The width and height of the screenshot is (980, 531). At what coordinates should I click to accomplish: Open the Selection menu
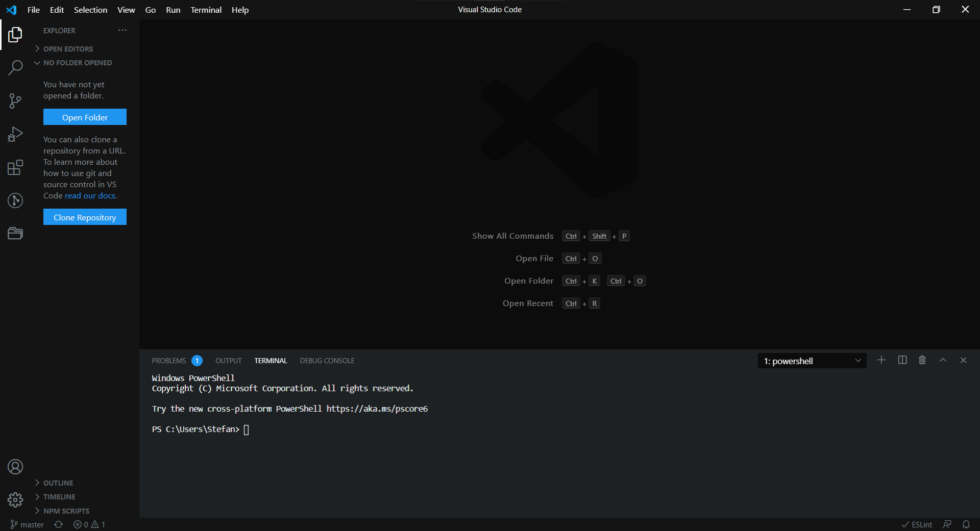click(90, 10)
